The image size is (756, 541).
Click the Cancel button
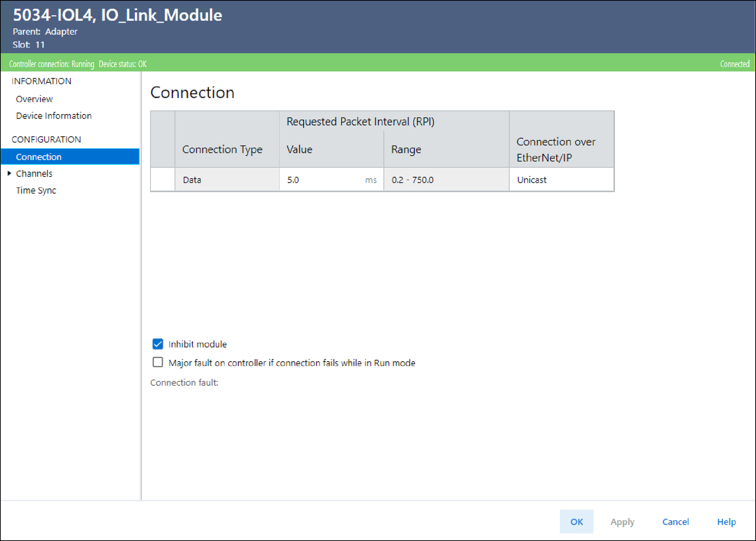(x=675, y=522)
